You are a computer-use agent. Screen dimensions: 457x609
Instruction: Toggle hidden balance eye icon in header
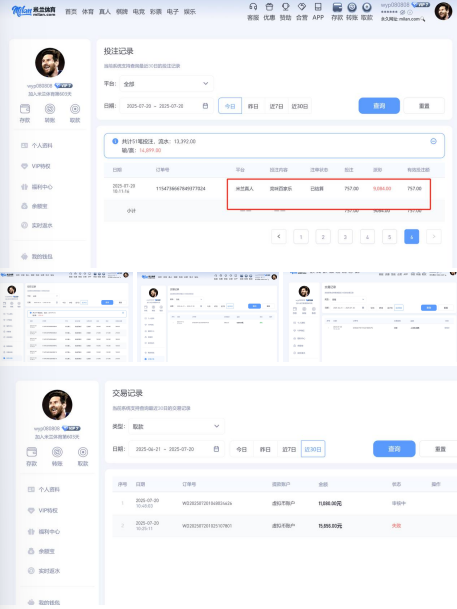point(403,12)
